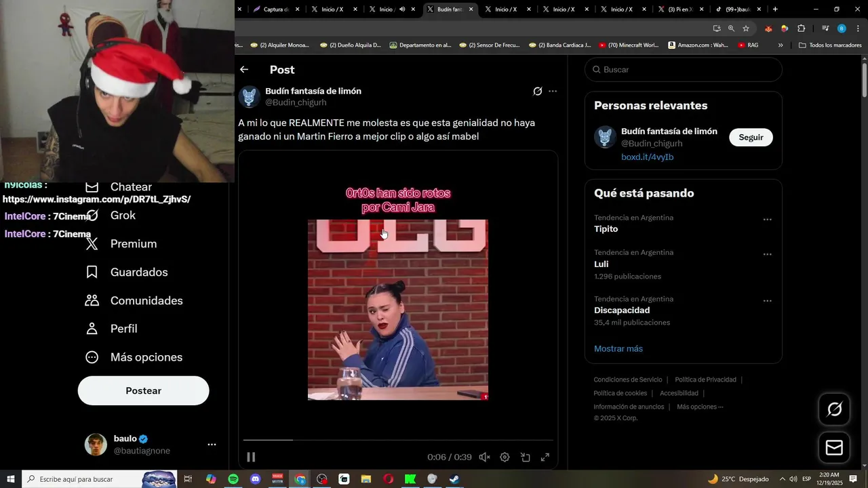The width and height of the screenshot is (868, 488).
Task: Open more options for Discapacidad trend
Action: pyautogui.click(x=768, y=301)
